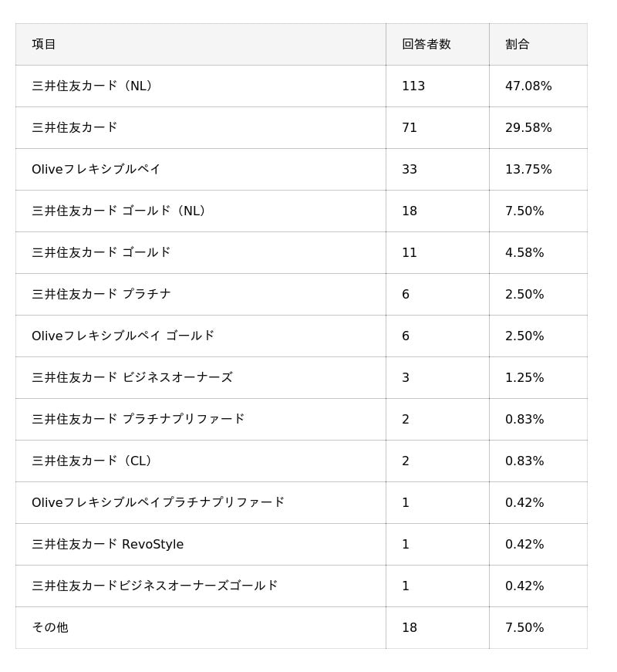Click the 113 respondent count cell
This screenshot has height=672, width=617.
tap(413, 86)
